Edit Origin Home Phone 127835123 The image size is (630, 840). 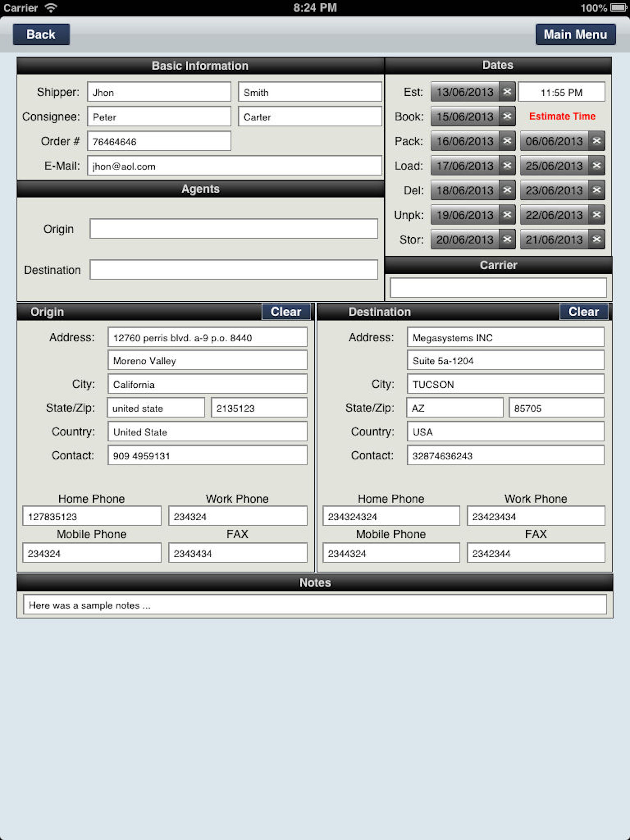tap(92, 516)
